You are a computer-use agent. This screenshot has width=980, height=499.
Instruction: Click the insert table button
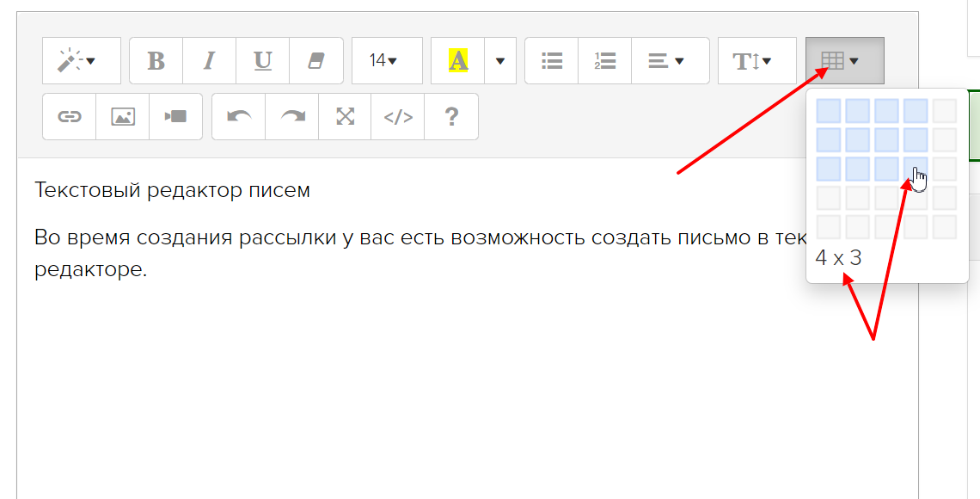pos(844,61)
